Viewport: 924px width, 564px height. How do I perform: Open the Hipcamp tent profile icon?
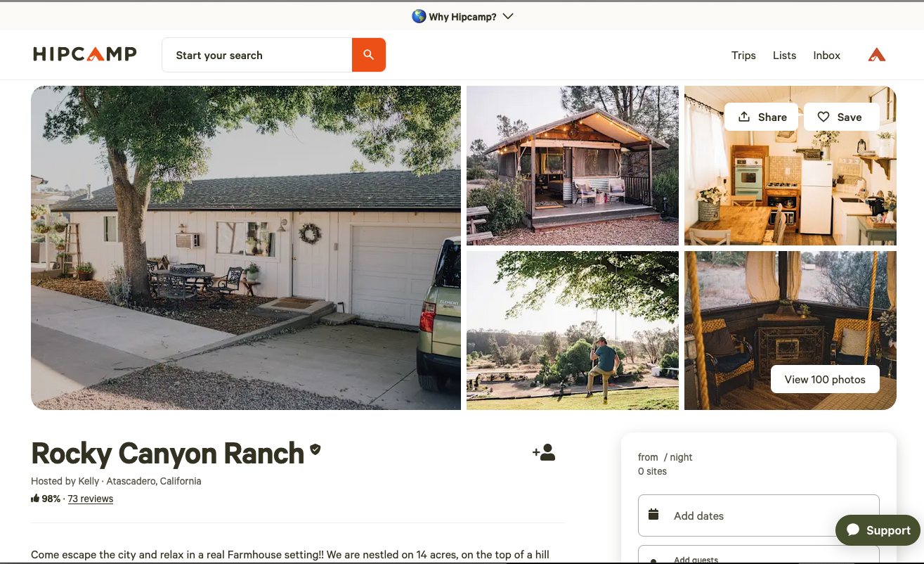tap(876, 55)
